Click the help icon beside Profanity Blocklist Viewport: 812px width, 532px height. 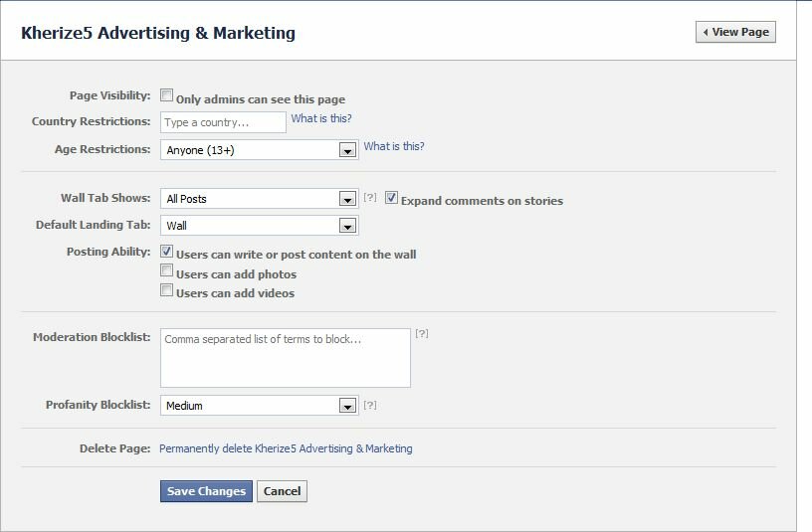370,405
